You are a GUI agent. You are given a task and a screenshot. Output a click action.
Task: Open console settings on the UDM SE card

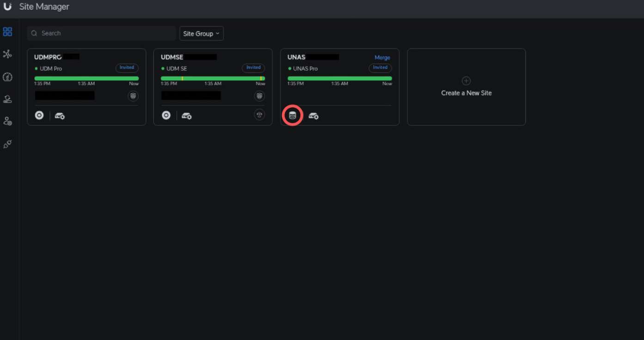click(186, 116)
